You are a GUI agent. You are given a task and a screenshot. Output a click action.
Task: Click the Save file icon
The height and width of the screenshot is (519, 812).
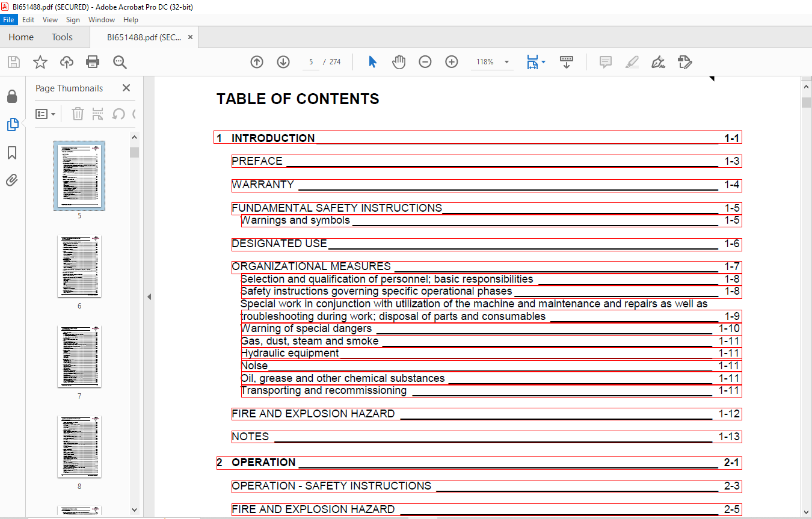[x=13, y=62]
